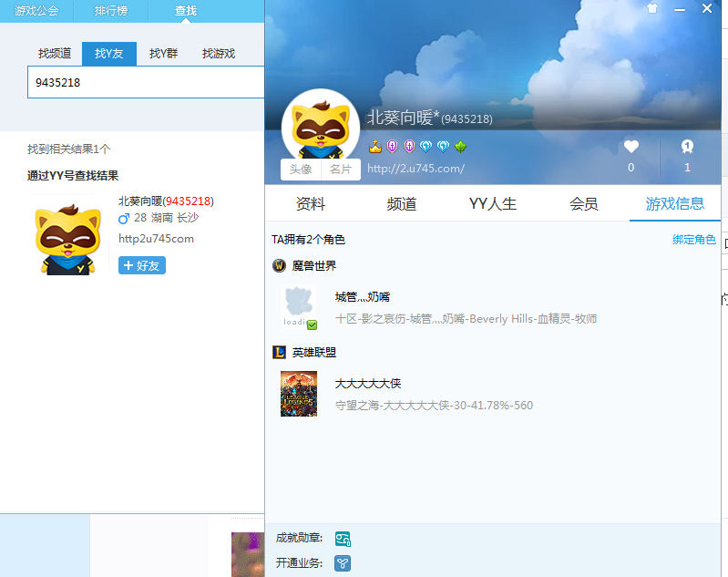This screenshot has height=577, width=728.
Task: Click the thumbnail image at bottom of search panel
Action: [x=248, y=555]
